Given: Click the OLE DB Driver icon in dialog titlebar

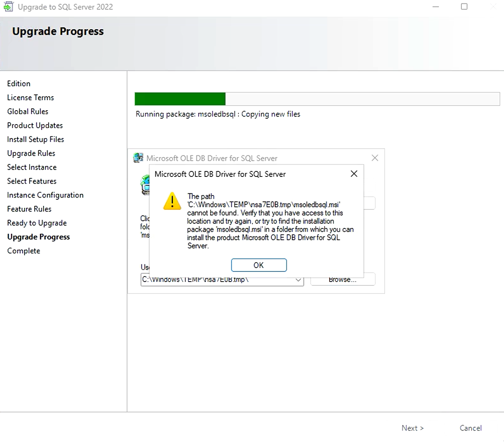Looking at the screenshot, I should [138, 158].
